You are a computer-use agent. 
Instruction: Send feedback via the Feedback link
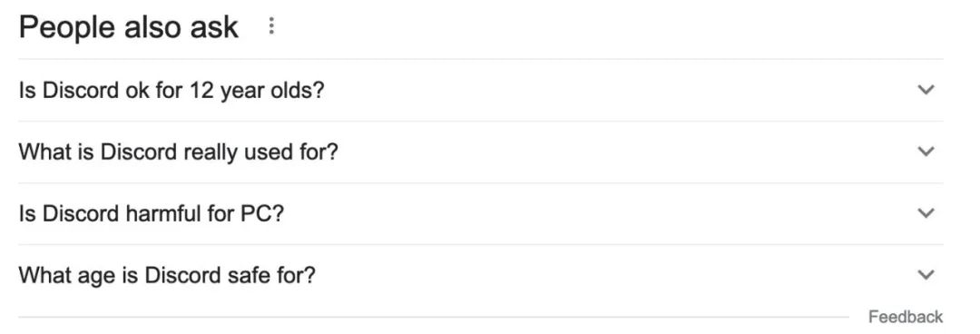[905, 317]
